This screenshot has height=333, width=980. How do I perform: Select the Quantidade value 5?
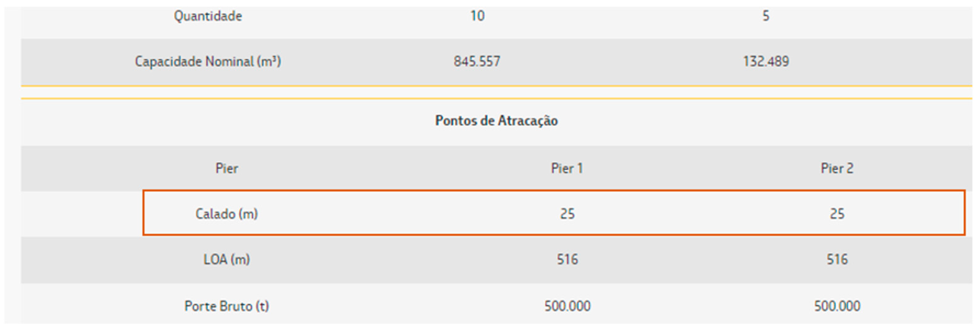[766, 16]
